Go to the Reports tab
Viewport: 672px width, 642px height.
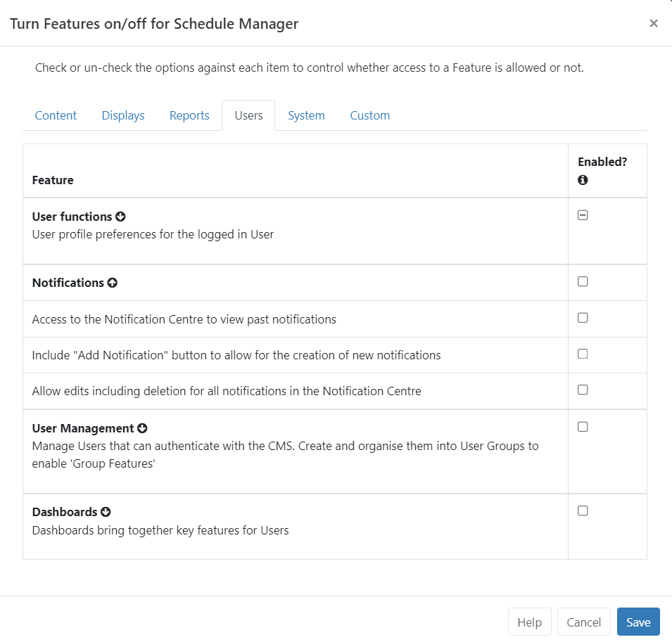pyautogui.click(x=189, y=115)
